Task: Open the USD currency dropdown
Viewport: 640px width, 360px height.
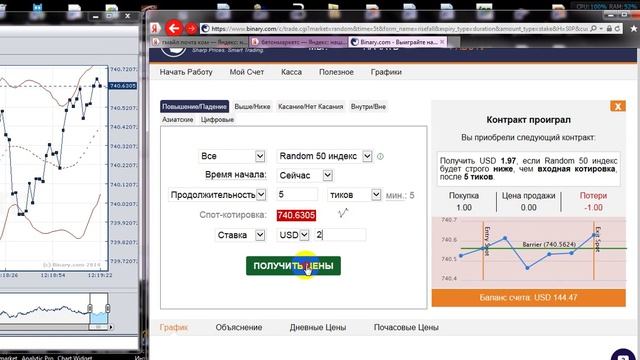Action: [293, 235]
